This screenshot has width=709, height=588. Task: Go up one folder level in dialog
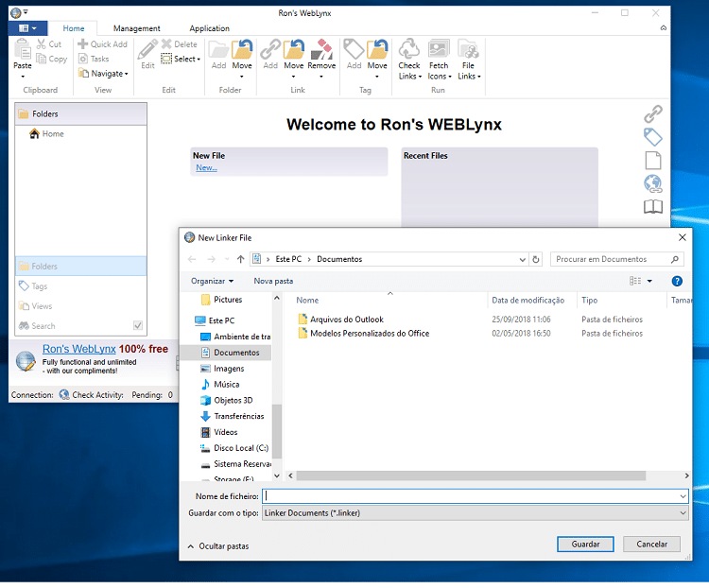(x=240, y=259)
